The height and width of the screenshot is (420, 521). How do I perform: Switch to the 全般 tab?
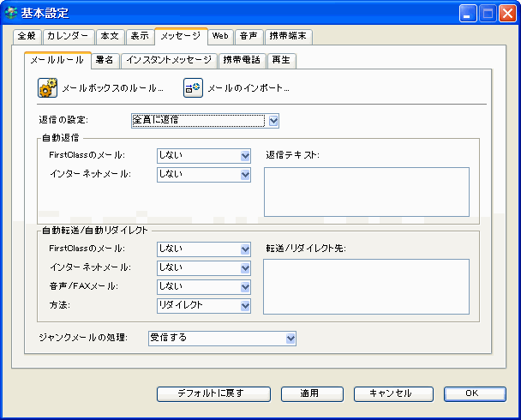pyautogui.click(x=27, y=36)
